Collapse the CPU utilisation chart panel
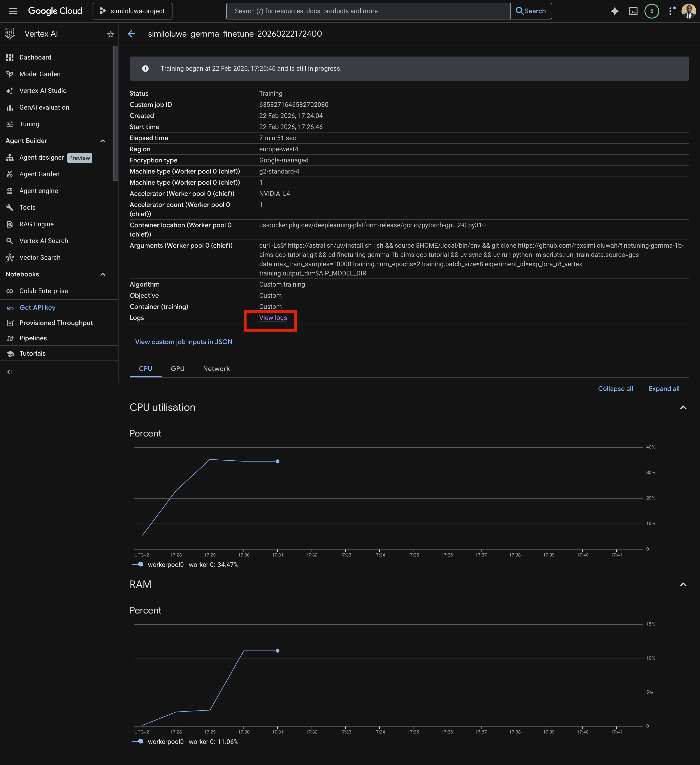Image resolution: width=700 pixels, height=765 pixels. click(x=683, y=408)
